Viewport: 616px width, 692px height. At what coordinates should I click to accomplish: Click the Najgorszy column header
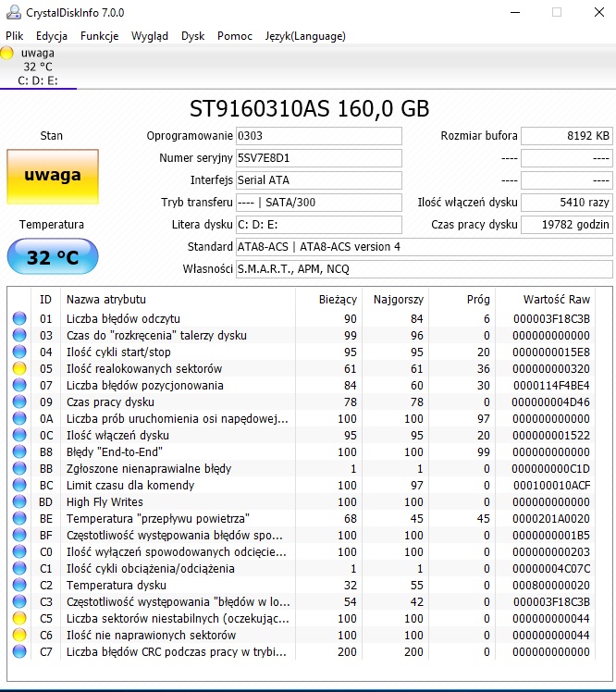[395, 299]
